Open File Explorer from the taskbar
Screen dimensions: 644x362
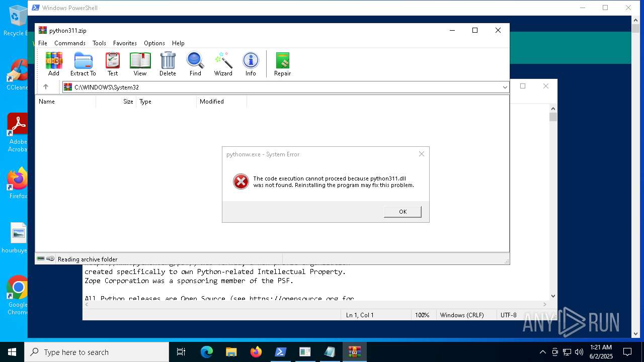pos(231,352)
